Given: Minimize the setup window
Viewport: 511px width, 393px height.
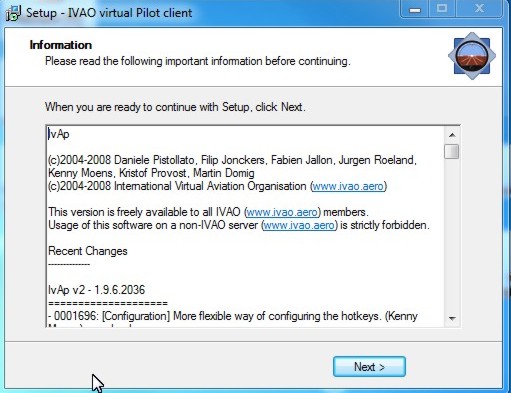Looking at the screenshot, I should (415, 9).
